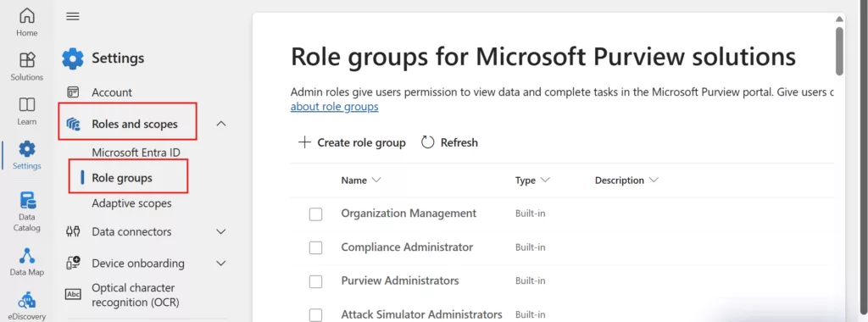Click the scrollbar up arrow
This screenshot has width=868, height=322.
[x=839, y=19]
